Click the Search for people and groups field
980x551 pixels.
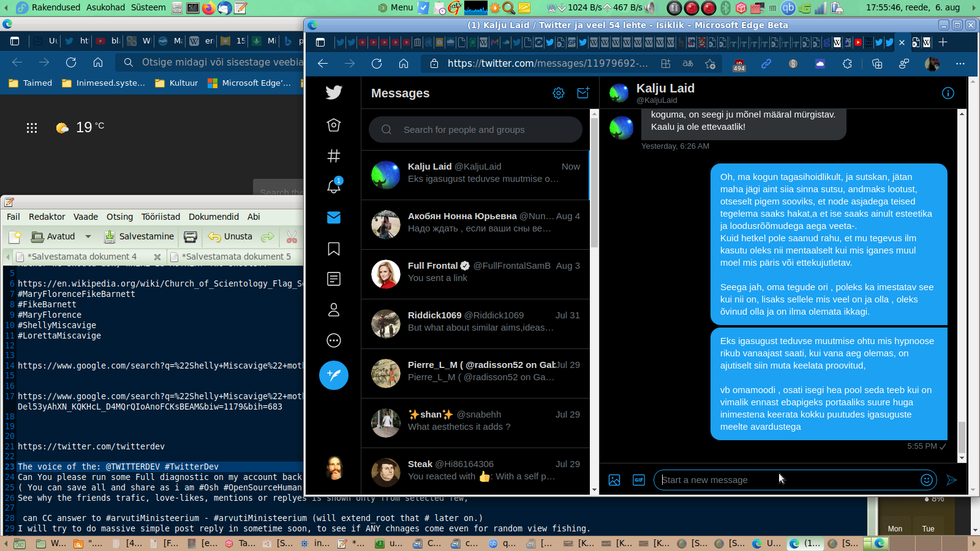475,130
